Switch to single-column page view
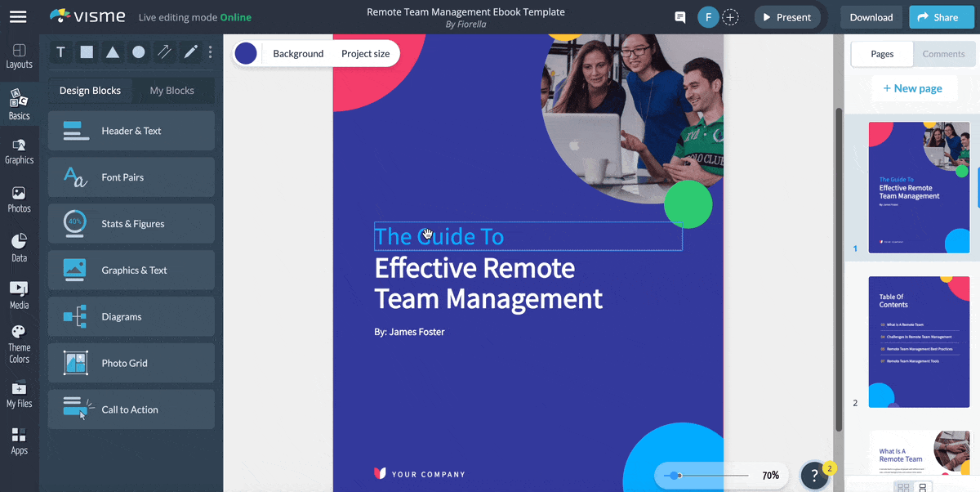This screenshot has height=492, width=980. [x=923, y=487]
